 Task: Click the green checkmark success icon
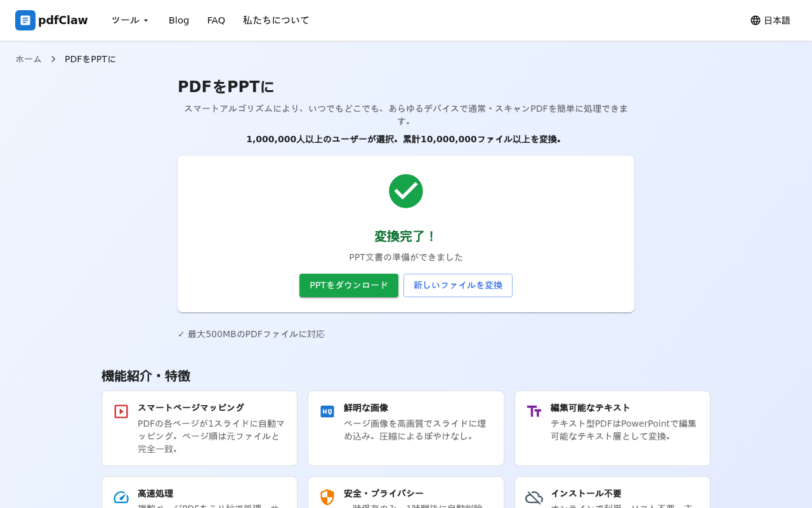coord(406,190)
